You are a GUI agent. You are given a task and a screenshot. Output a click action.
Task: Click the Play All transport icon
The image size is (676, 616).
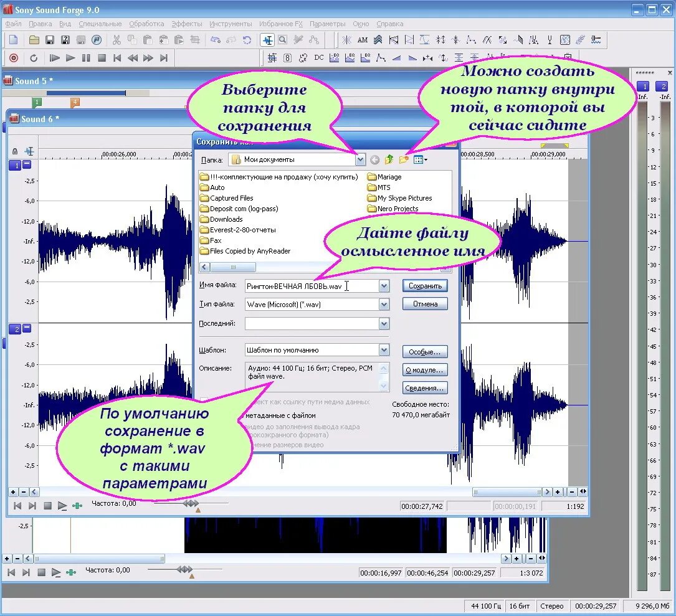pyautogui.click(x=54, y=58)
